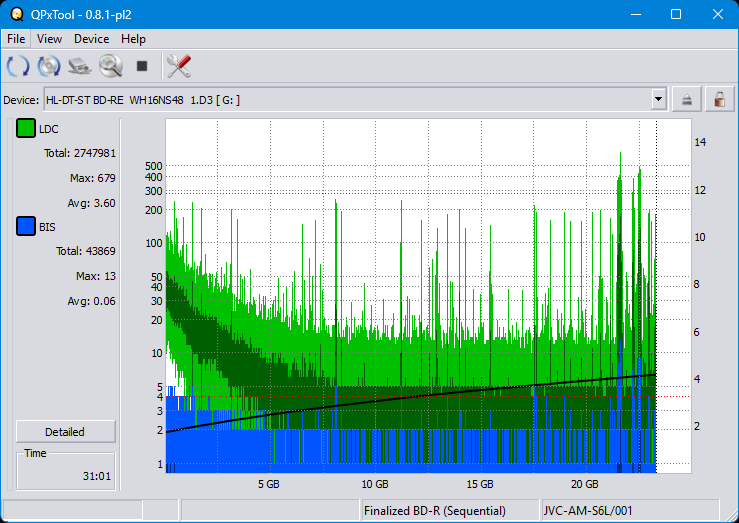
Task: Expand the Device drop-down arrow
Action: pos(658,99)
